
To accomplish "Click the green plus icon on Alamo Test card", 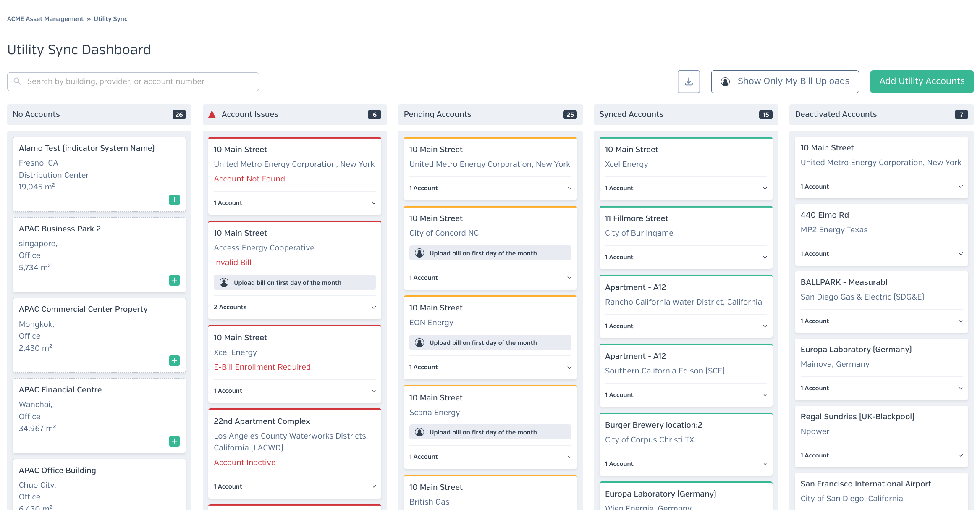I will tap(174, 200).
